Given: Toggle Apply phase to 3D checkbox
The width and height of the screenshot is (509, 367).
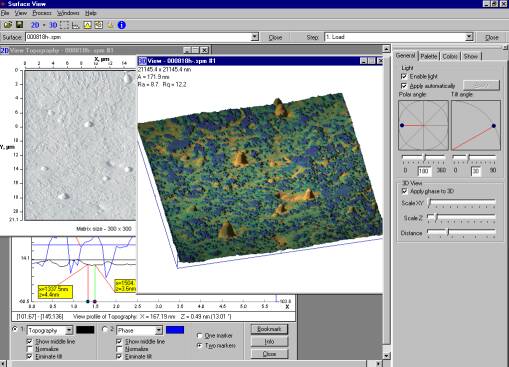Looking at the screenshot, I should [404, 191].
